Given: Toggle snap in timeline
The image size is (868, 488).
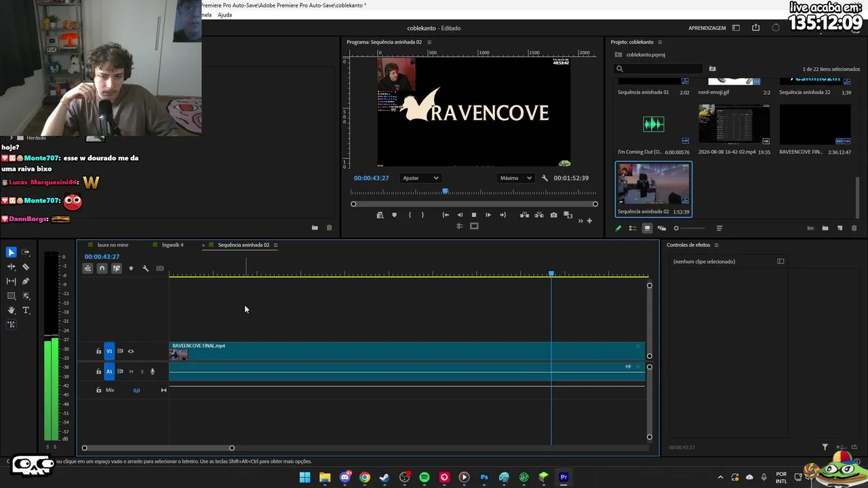Looking at the screenshot, I should 102,268.
